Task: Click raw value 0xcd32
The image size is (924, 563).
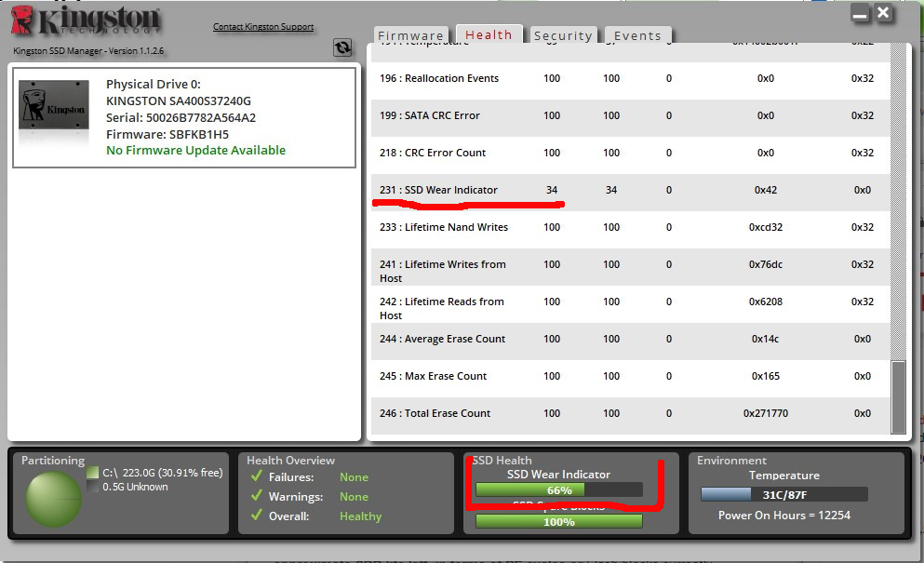Action: coord(766,227)
